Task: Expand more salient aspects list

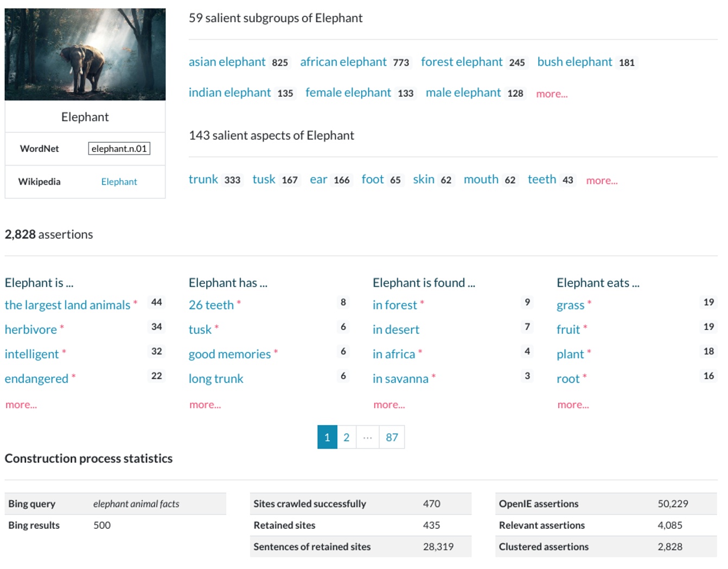Action: (601, 181)
